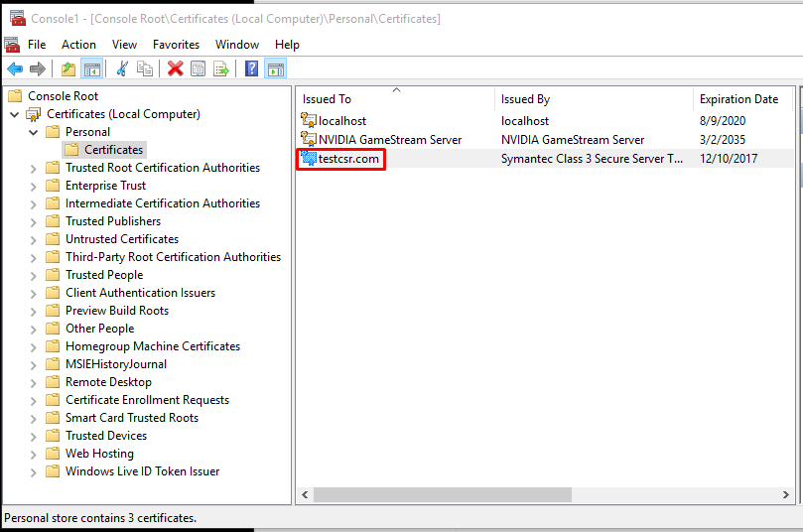This screenshot has width=803, height=532.
Task: Collapse the Personal folder node
Action: click(34, 133)
